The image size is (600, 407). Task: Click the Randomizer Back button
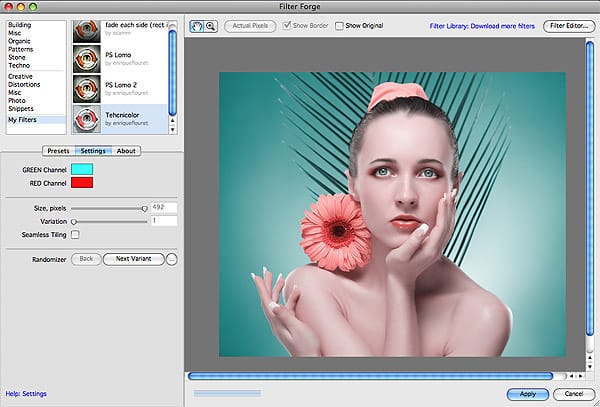(86, 259)
